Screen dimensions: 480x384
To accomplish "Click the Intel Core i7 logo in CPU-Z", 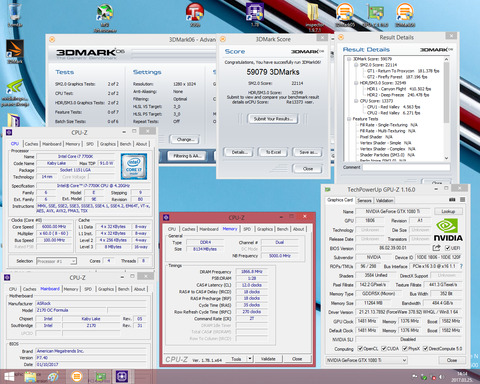I will click(134, 166).
